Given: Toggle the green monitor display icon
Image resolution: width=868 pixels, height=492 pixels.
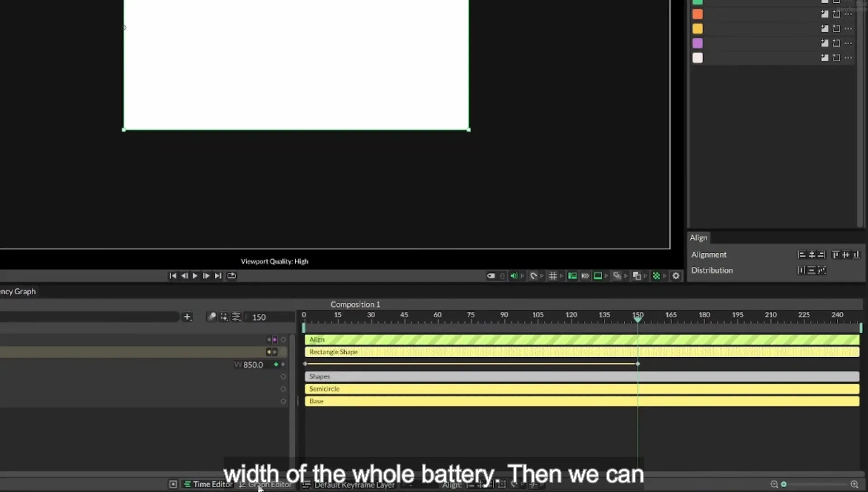Looking at the screenshot, I should coord(598,276).
